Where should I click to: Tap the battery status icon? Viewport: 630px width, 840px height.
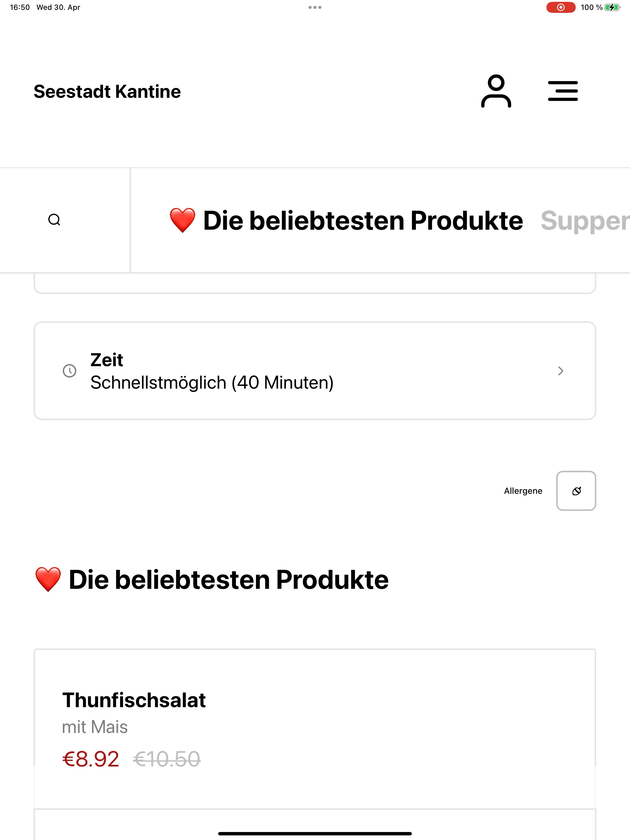[x=612, y=7]
